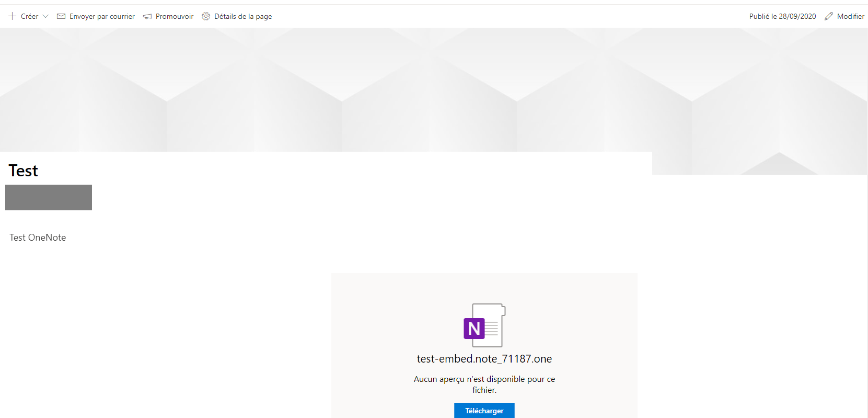Screen dimensions: 868x418
Task: Click the Publié le 28/09/2020 status text
Action: click(x=783, y=16)
